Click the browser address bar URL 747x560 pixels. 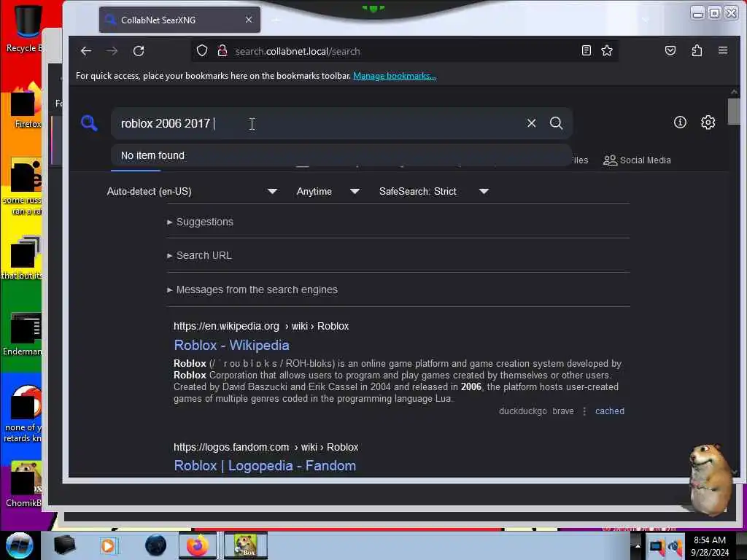coord(298,51)
